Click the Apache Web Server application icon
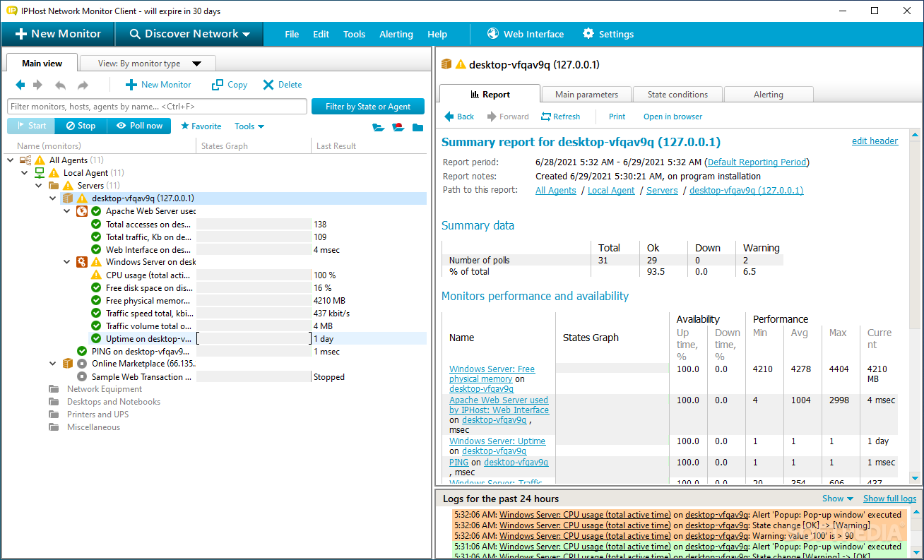The height and width of the screenshot is (560, 924). click(x=82, y=211)
